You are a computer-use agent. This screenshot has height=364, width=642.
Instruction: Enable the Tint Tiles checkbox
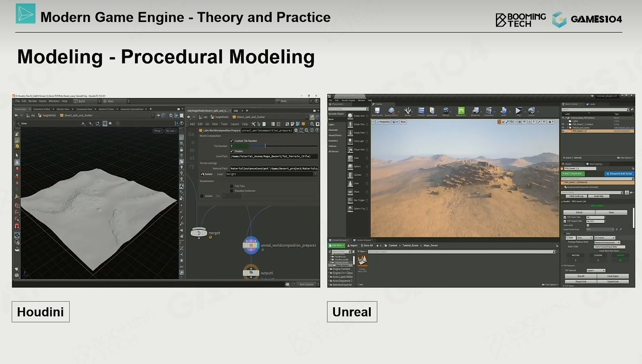click(x=232, y=186)
